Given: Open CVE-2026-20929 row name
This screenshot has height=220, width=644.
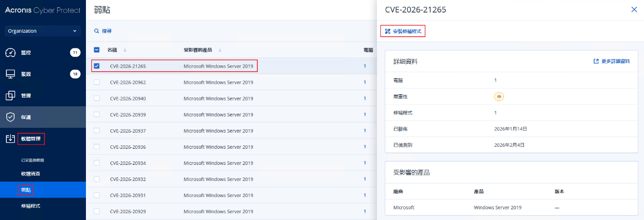Looking at the screenshot, I should point(128,211).
